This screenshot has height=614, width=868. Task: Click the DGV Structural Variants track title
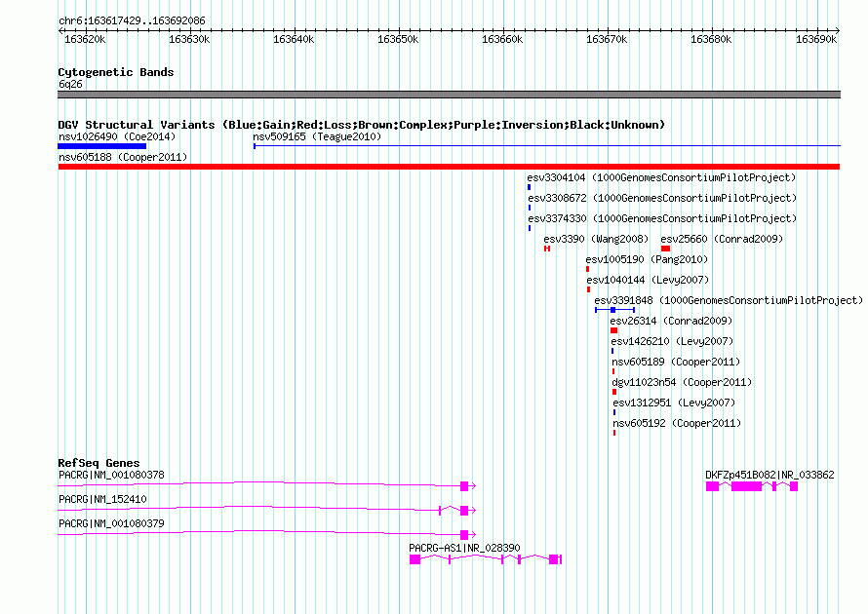pos(362,125)
